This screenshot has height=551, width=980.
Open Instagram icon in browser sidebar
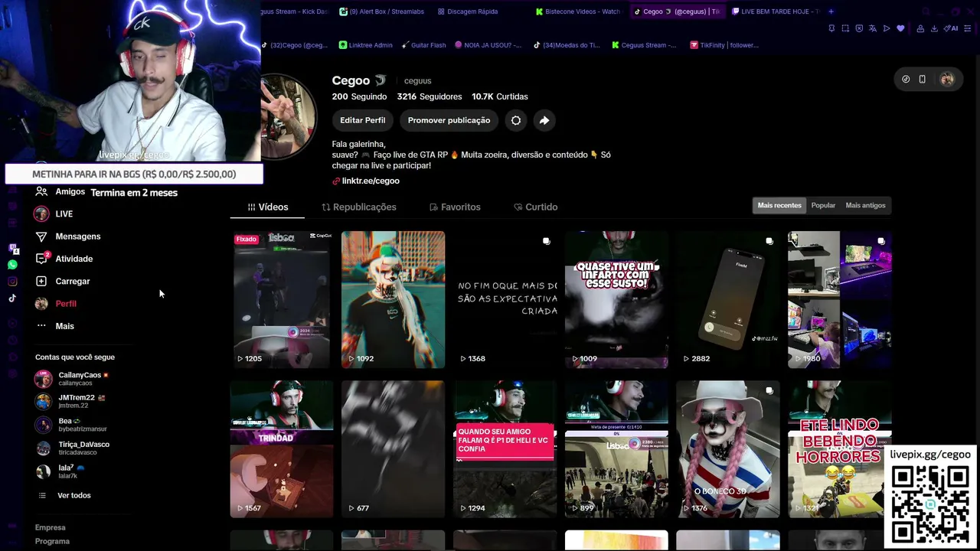click(x=12, y=282)
